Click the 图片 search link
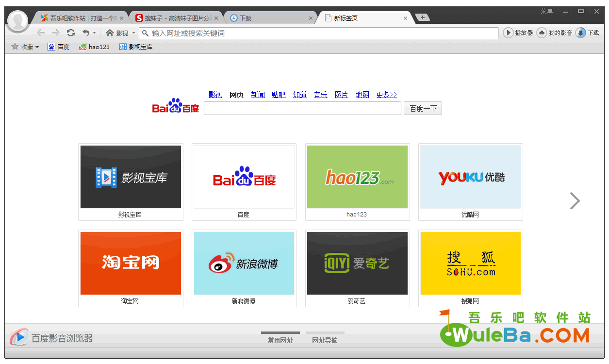Viewport: 609px width, 364px height. click(341, 95)
